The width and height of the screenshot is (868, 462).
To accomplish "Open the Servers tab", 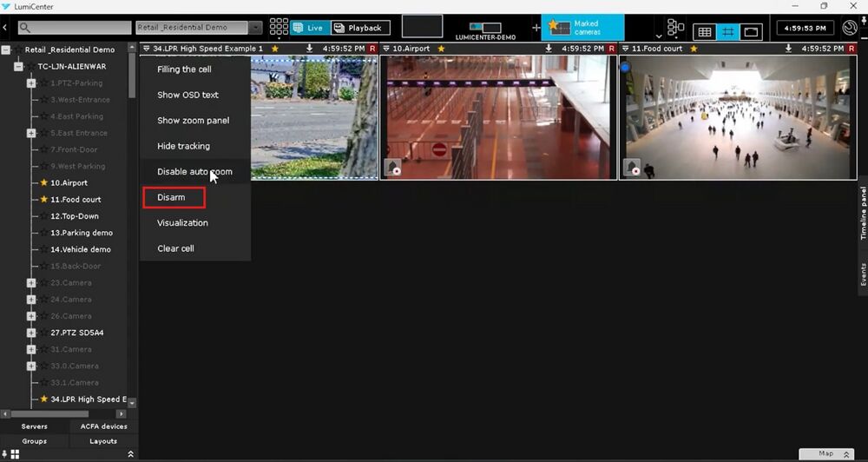I will point(35,426).
